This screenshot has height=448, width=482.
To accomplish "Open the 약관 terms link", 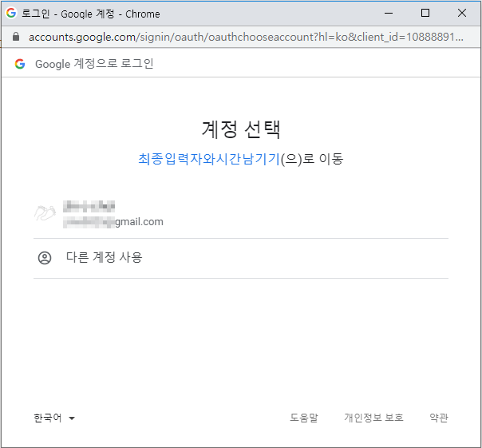I will click(439, 418).
